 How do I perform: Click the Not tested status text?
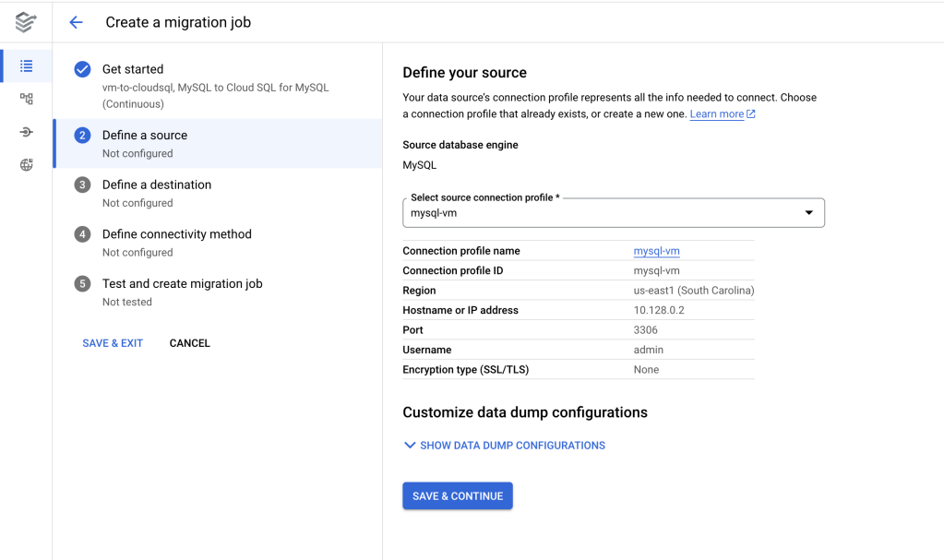tap(127, 302)
